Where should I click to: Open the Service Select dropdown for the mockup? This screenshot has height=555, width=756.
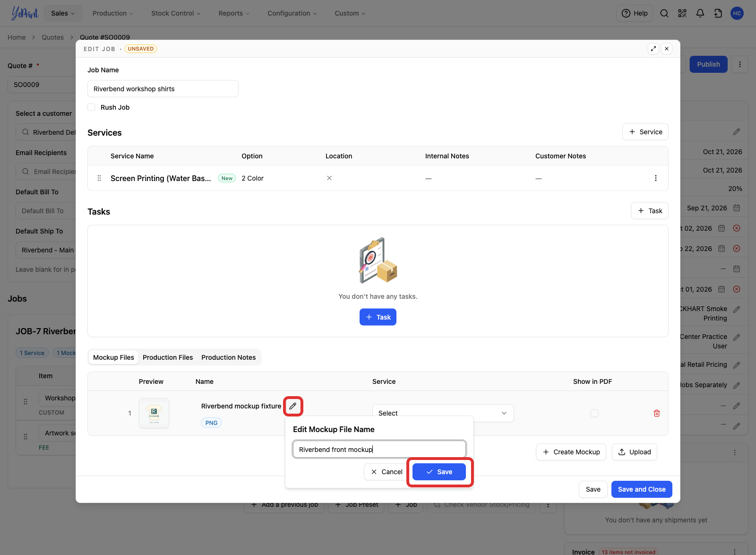[x=443, y=413]
